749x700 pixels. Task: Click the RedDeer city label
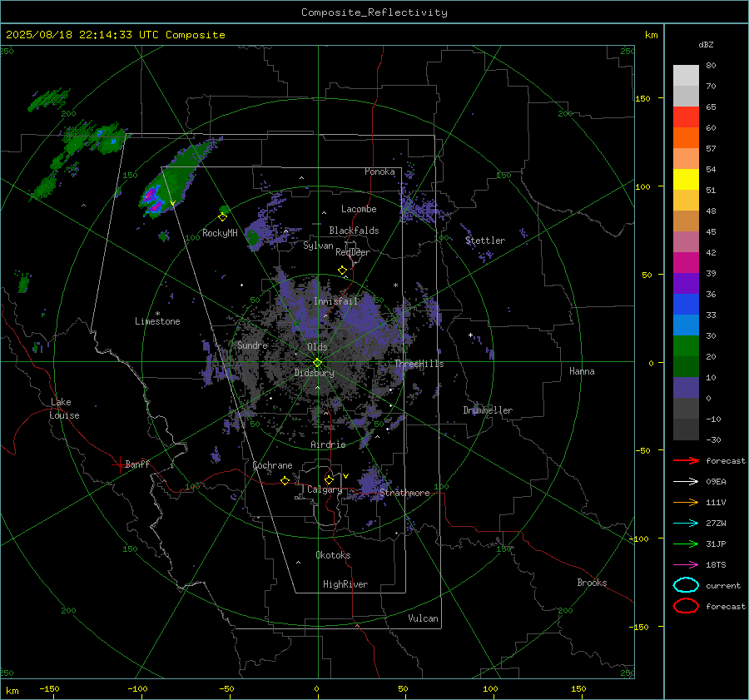(353, 252)
